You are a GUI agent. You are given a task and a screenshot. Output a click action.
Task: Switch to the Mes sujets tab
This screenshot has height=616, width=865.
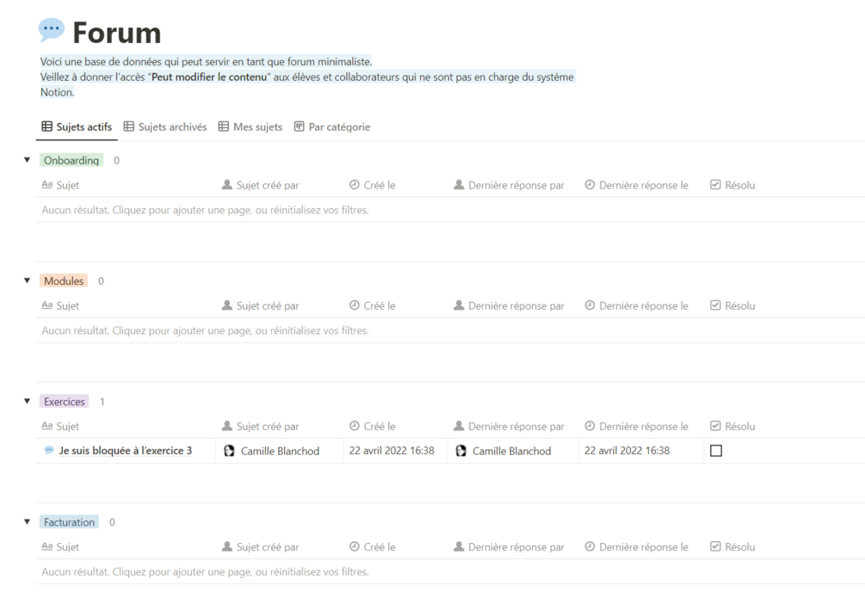tap(250, 126)
